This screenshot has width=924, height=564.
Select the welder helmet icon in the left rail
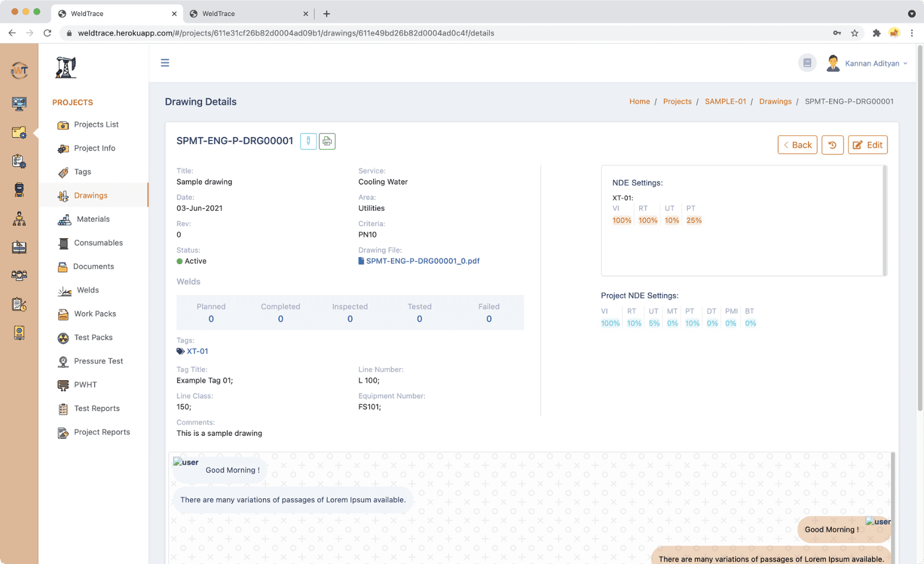[x=19, y=190]
